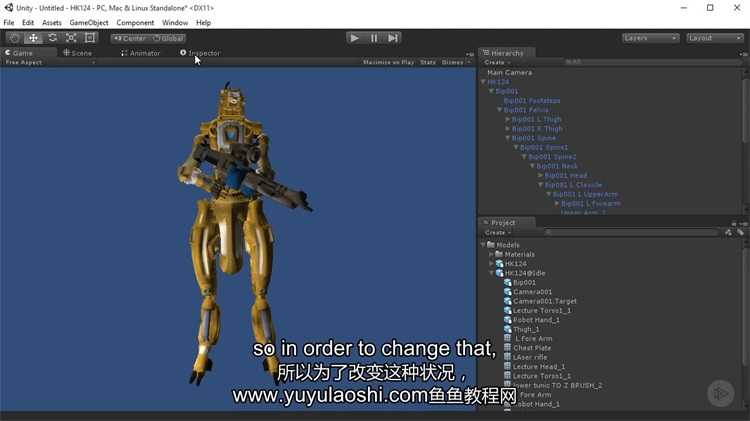750x421 pixels.
Task: Select the Scale tool
Action: point(71,38)
